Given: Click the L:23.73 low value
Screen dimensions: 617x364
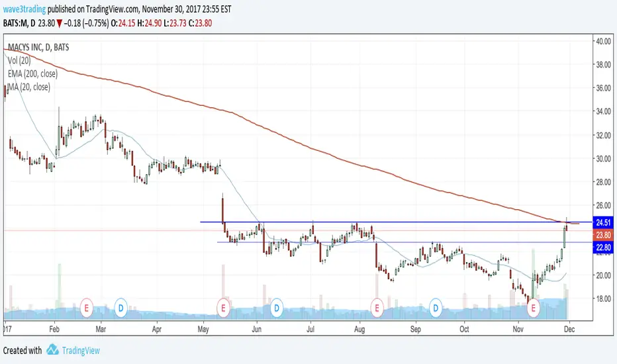Looking at the screenshot, I should pos(175,23).
